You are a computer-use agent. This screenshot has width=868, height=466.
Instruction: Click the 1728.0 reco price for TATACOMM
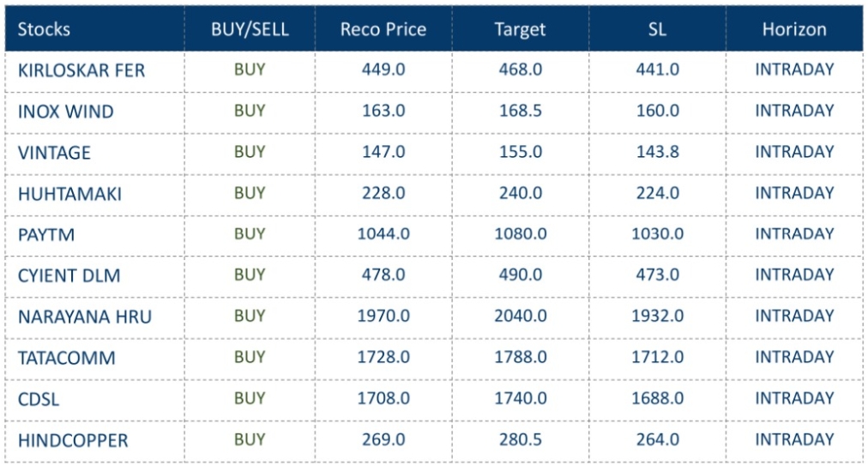[383, 357]
